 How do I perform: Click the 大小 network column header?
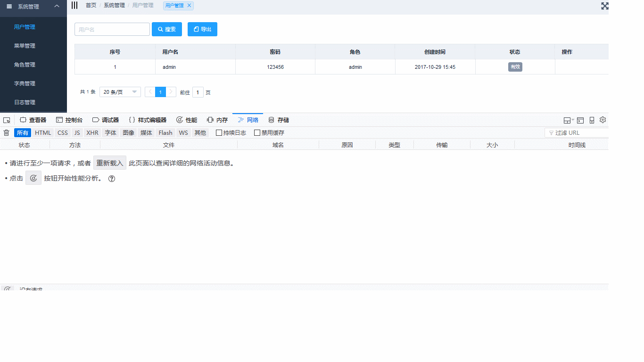coord(492,145)
